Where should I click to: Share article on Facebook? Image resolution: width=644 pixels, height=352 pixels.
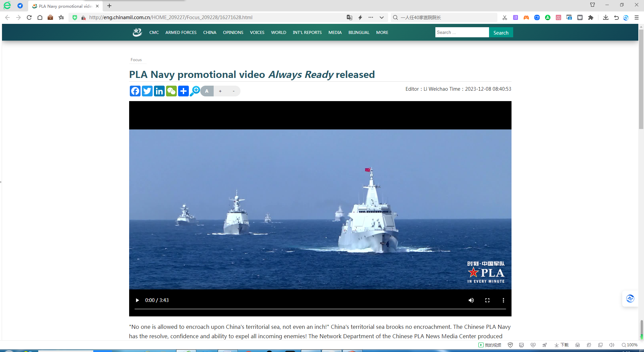(135, 91)
